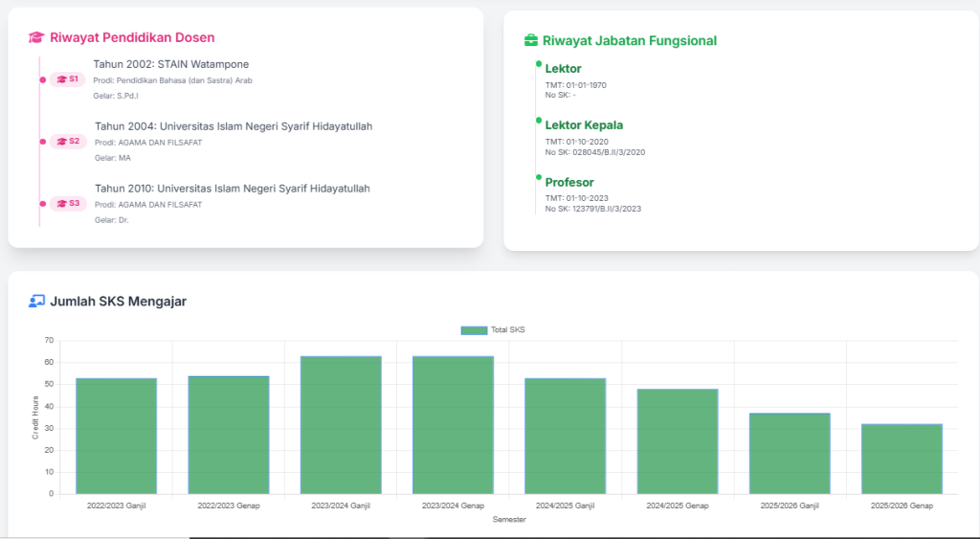The height and width of the screenshot is (539, 980).
Task: Click the green Total SKS legend color box
Action: [x=474, y=330]
